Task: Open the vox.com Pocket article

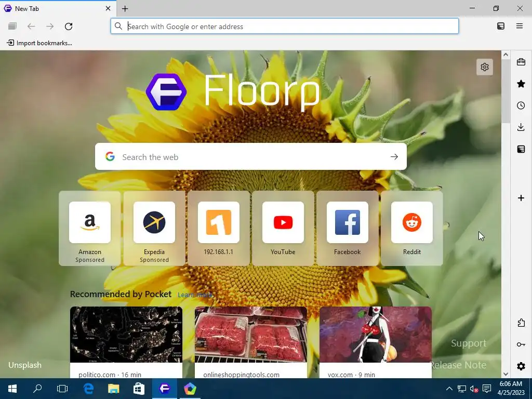Action: 376,342
